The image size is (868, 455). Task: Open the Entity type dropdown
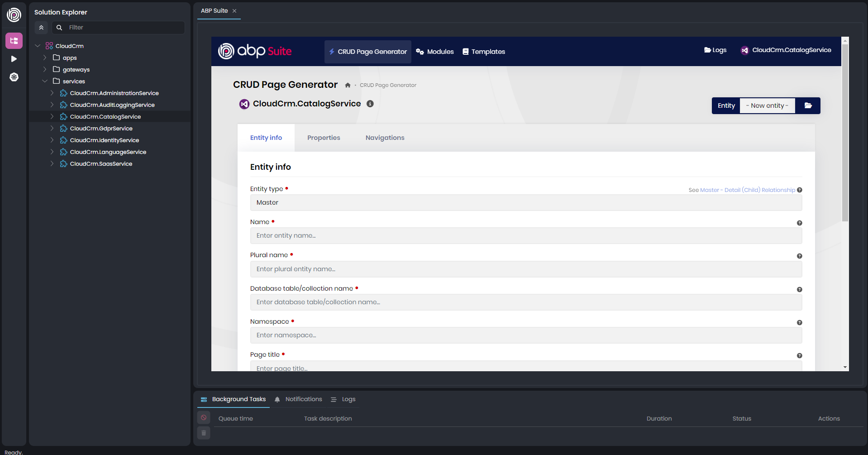[x=525, y=202]
